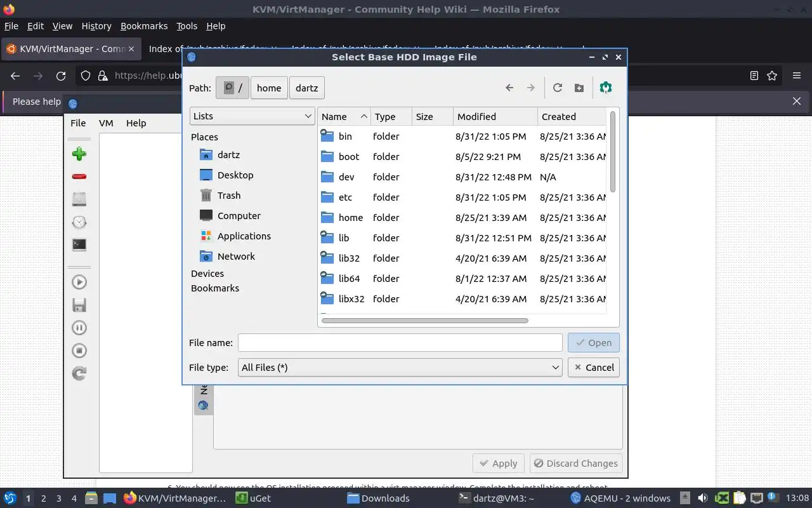Image resolution: width=812 pixels, height=508 pixels.
Task: Click the vertical scrollbar of file list
Action: tap(613, 152)
